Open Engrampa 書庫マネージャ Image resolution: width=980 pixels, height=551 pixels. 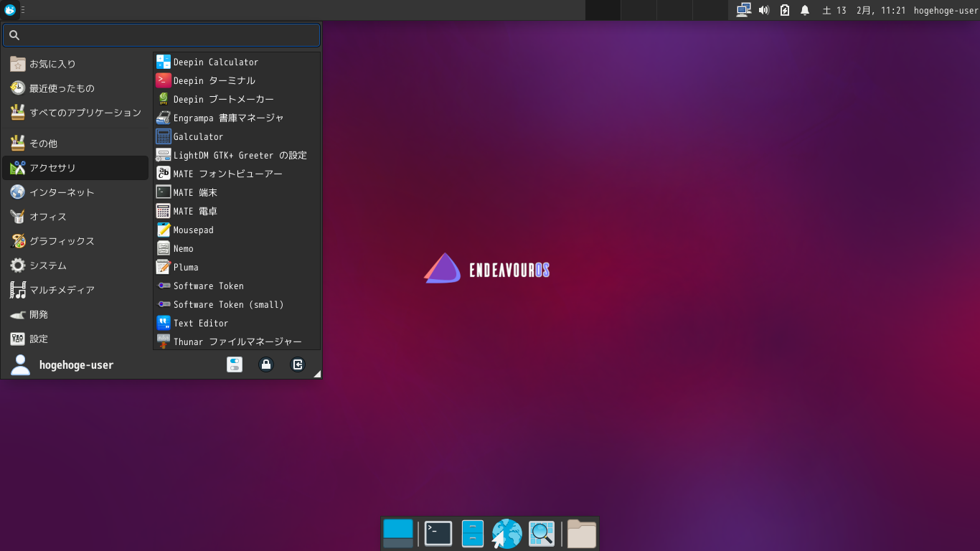[237, 118]
